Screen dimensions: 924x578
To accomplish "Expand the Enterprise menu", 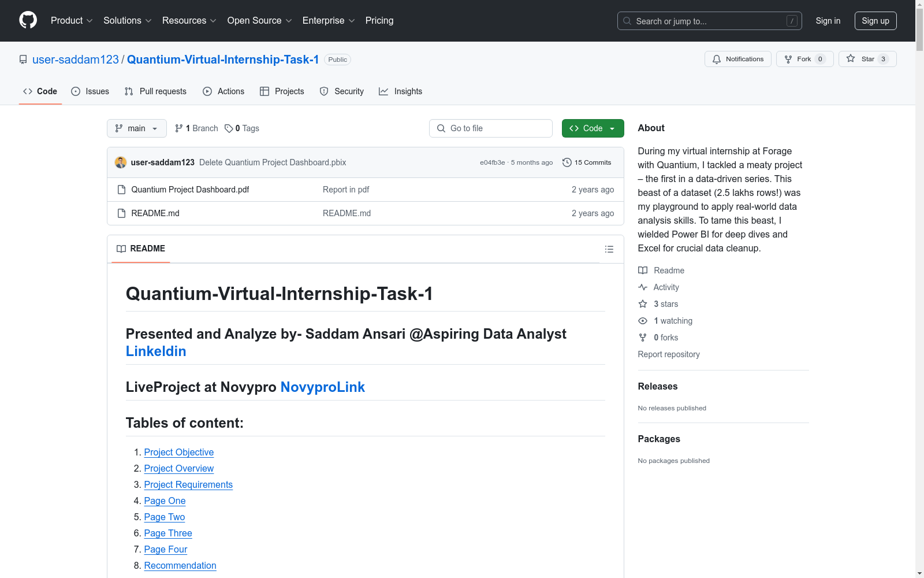I will [329, 21].
